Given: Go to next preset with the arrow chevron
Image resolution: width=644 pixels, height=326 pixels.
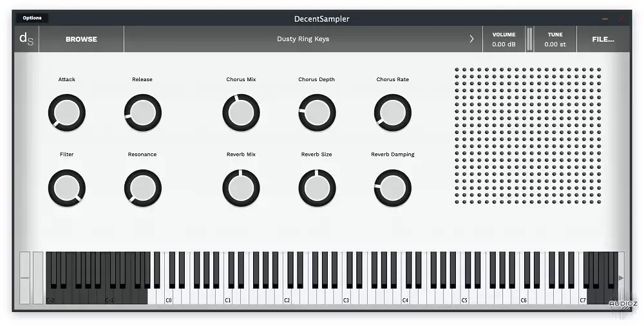Looking at the screenshot, I should pyautogui.click(x=471, y=39).
